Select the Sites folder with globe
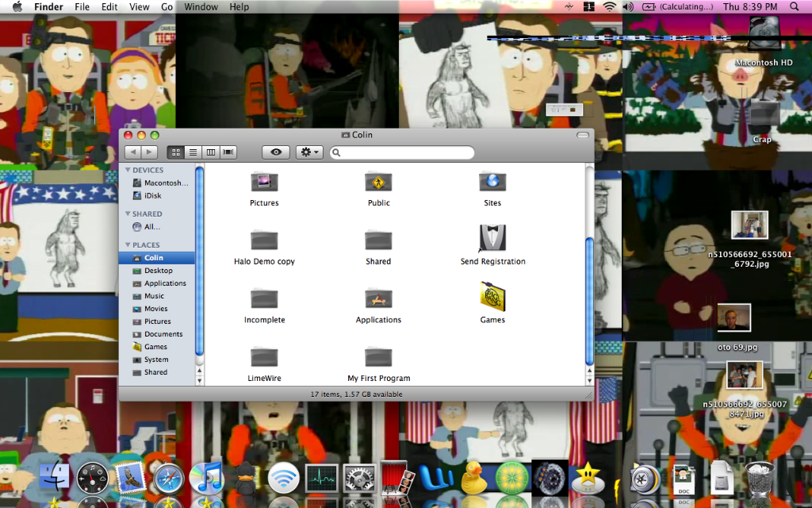This screenshot has height=508, width=812. click(492, 182)
